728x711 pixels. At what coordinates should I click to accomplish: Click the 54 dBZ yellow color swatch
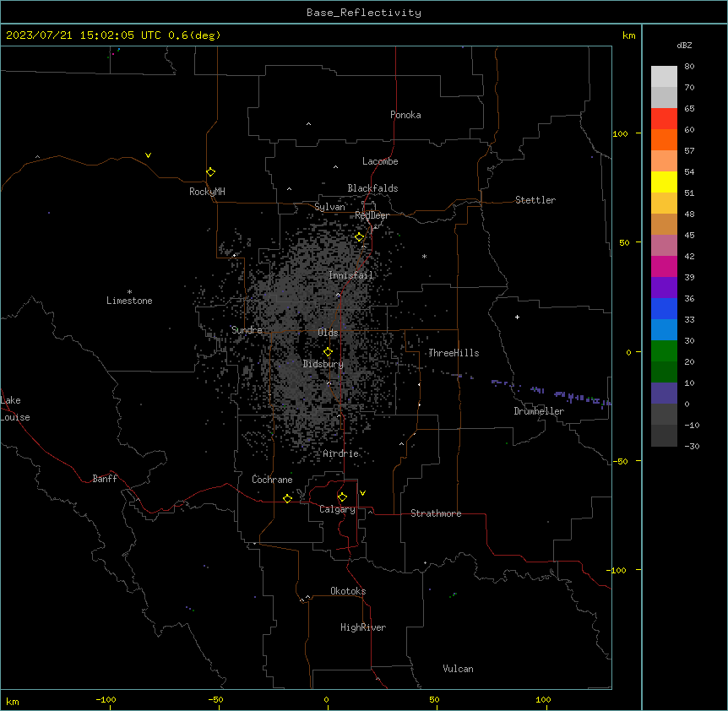[664, 182]
